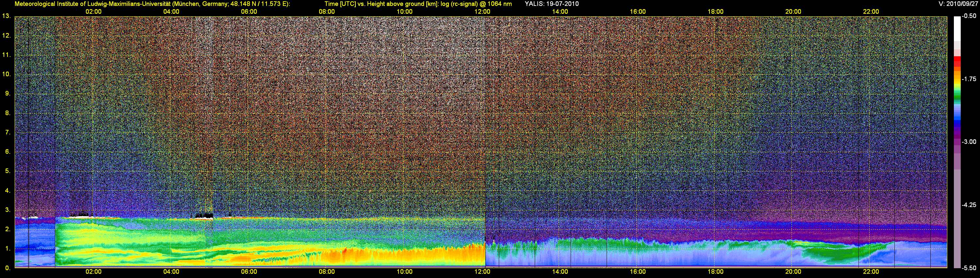The width and height of the screenshot is (980, 278).
Task: Click the 14:00 label on the bottom time axis
Action: [x=560, y=272]
